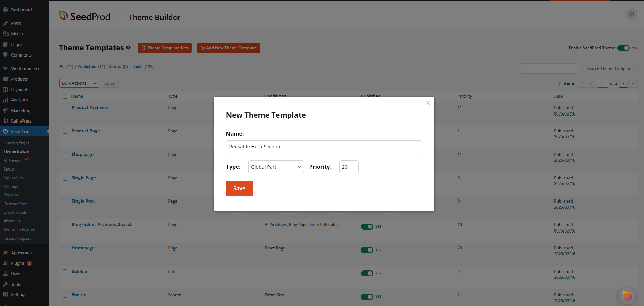This screenshot has width=644, height=306.
Task: Open the Blog Index, Archives, Search template
Action: click(102, 224)
